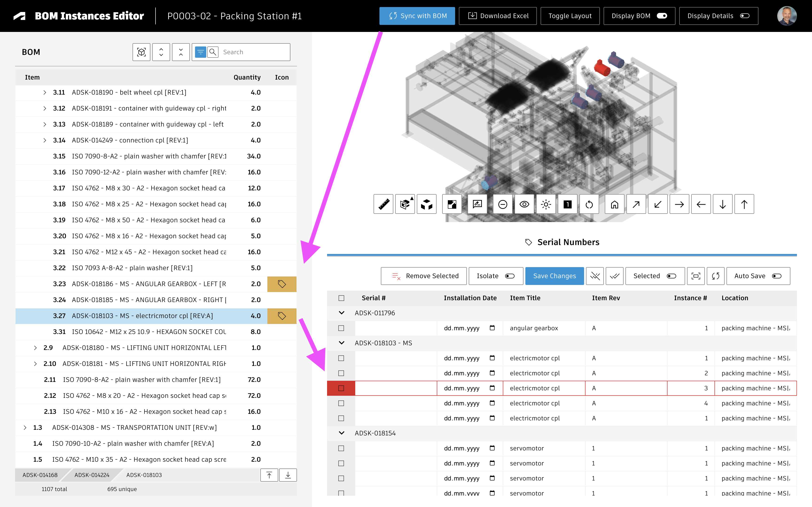Click the explode model cubes icon
Viewport: 812px width, 507px height.
click(426, 204)
